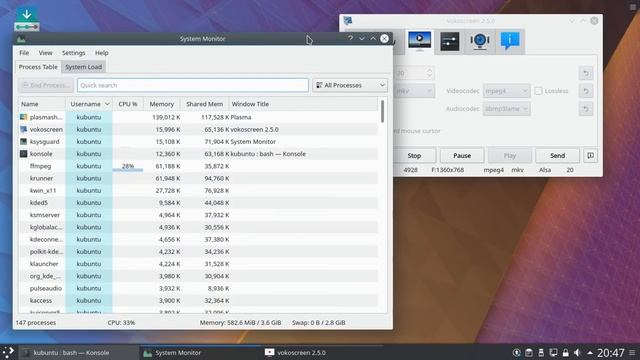640x360 pixels.
Task: Open the All Processes filter dropdown
Action: (x=350, y=85)
